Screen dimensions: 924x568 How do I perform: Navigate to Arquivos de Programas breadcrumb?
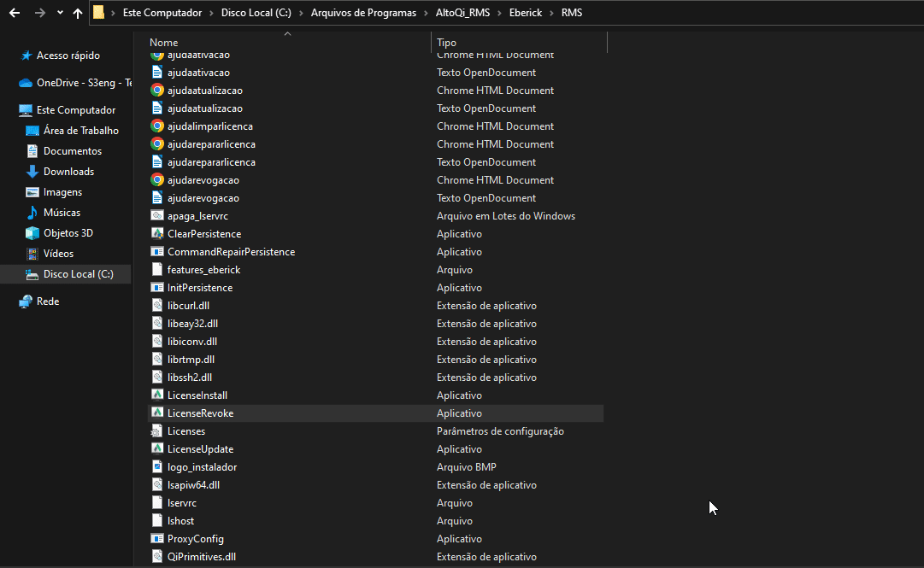coord(363,12)
